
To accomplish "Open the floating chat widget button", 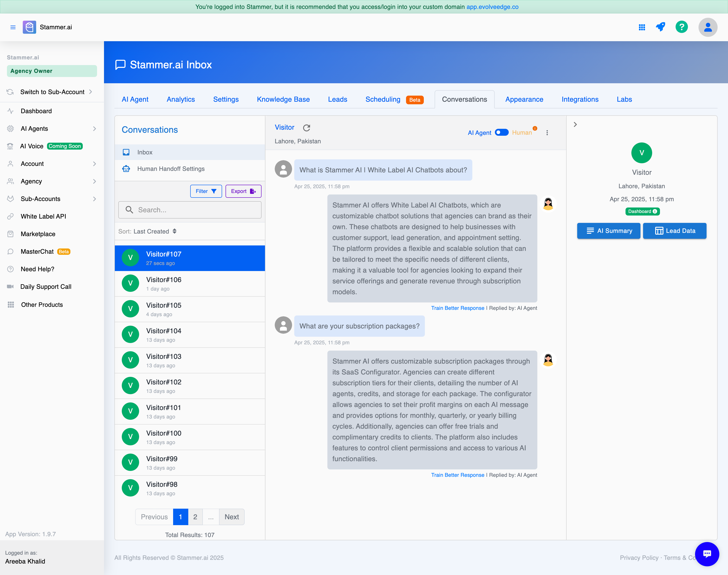I will click(707, 554).
